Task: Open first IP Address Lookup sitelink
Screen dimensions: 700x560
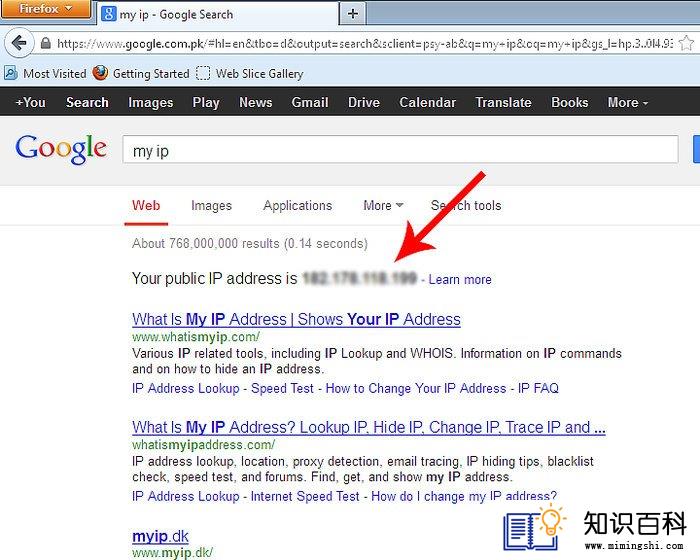Action: [x=186, y=388]
